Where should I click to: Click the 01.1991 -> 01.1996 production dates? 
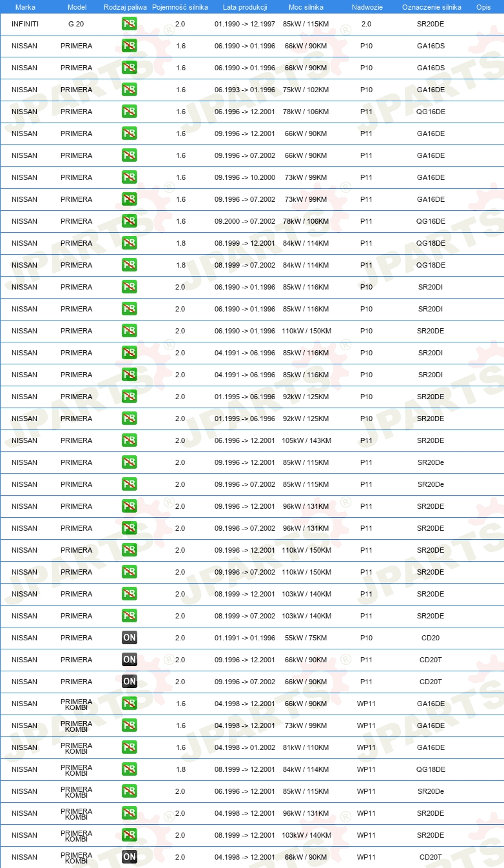pos(245,638)
